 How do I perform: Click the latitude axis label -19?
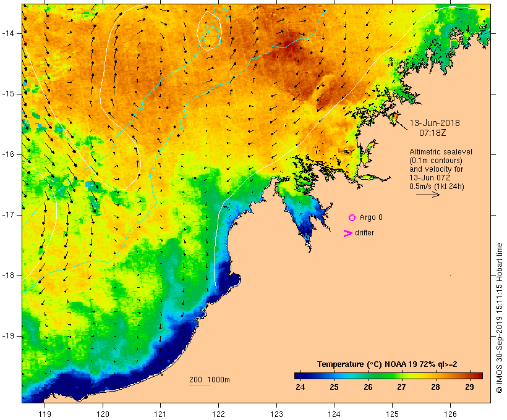pyautogui.click(x=8, y=337)
